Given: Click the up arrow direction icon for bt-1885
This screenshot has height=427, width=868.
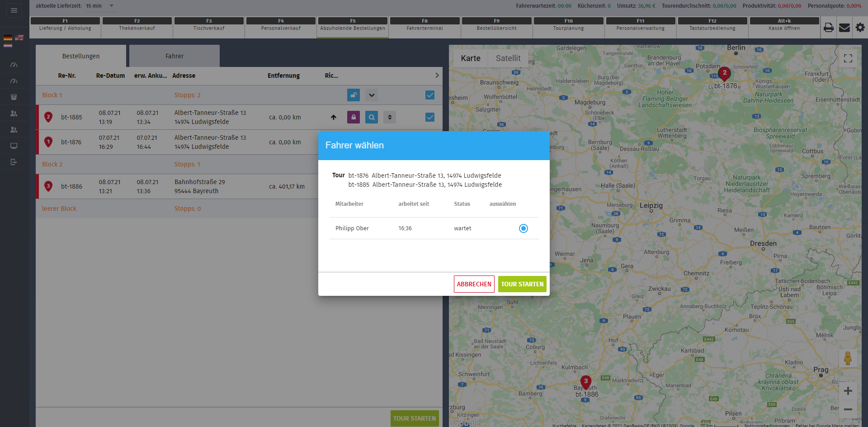Looking at the screenshot, I should click(x=334, y=117).
